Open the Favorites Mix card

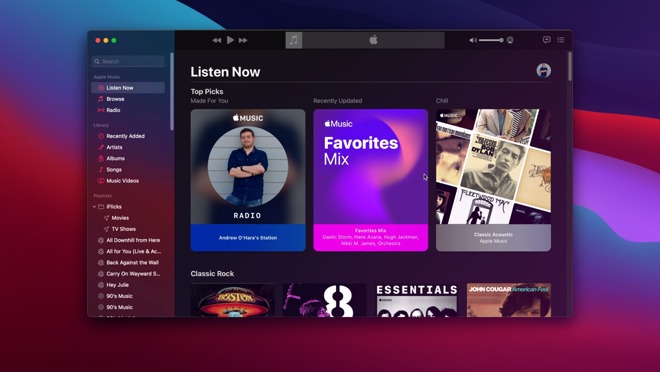[x=370, y=180]
